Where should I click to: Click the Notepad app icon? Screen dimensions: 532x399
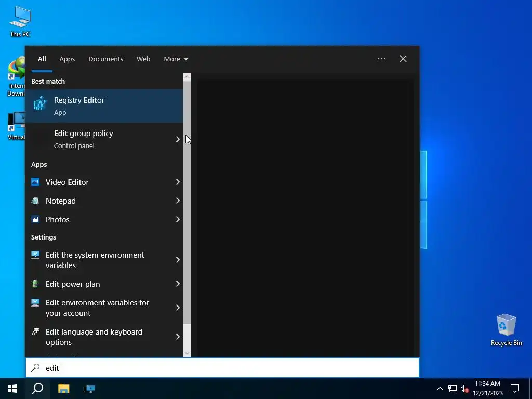pos(35,201)
